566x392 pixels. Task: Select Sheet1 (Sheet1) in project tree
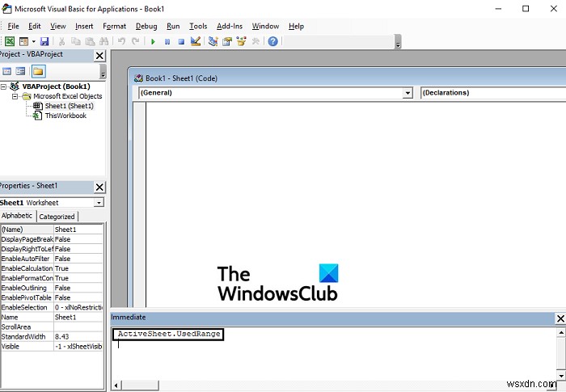click(69, 106)
